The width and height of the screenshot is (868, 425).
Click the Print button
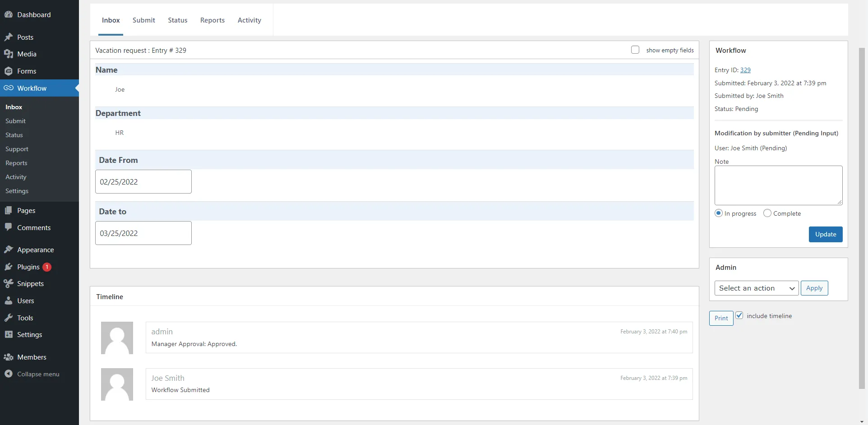721,318
